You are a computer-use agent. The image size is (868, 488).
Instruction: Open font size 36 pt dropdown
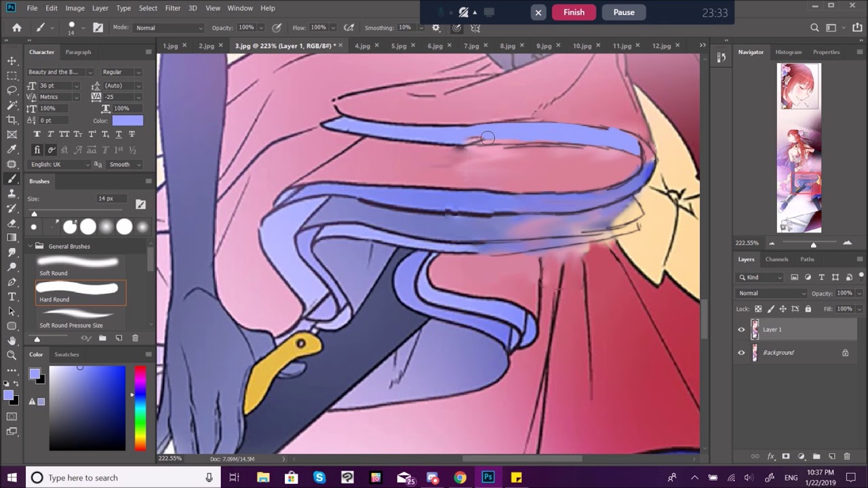point(76,86)
